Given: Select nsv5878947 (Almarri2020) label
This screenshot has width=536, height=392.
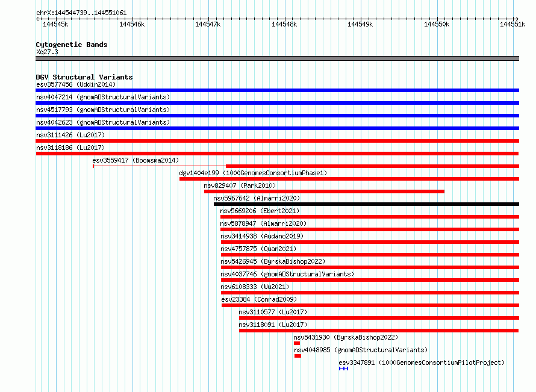Looking at the screenshot, I should (263, 223).
